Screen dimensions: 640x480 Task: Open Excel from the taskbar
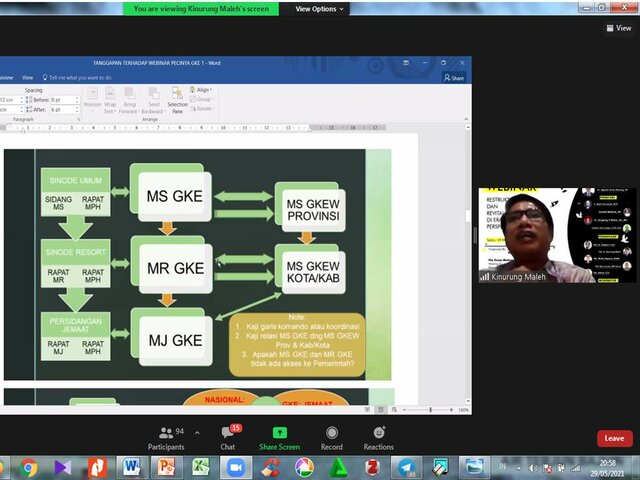(200, 467)
